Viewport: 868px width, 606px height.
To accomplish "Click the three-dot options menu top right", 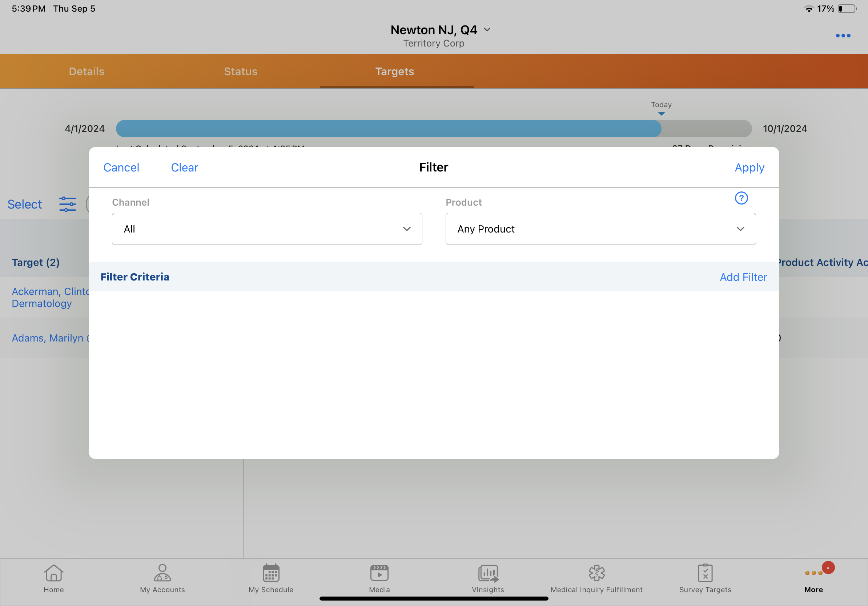I will click(843, 36).
